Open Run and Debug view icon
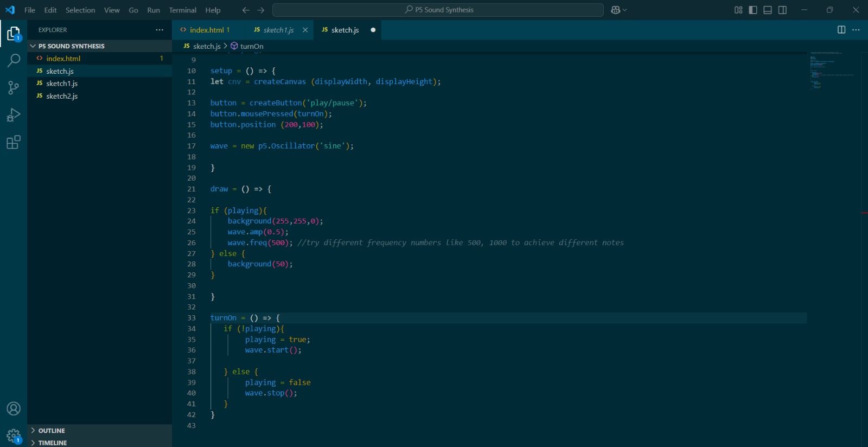Screen dimensions: 868x447 tap(14, 115)
